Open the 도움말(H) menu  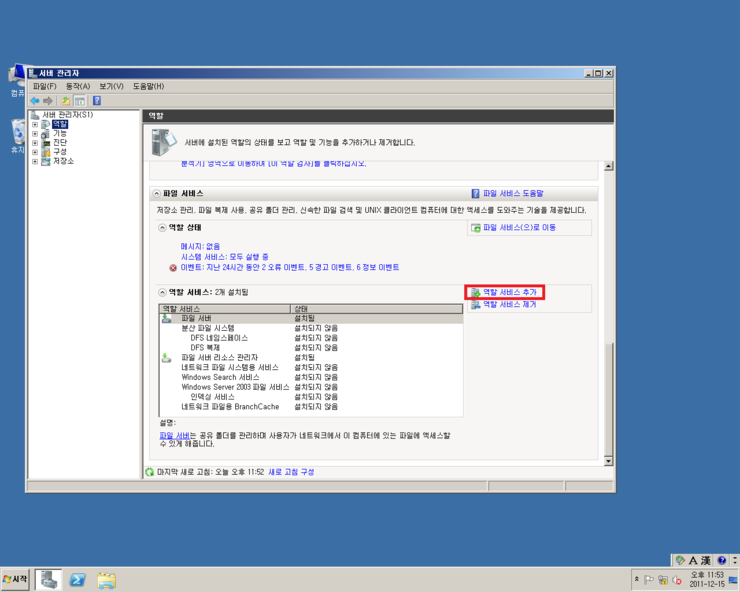[x=148, y=86]
